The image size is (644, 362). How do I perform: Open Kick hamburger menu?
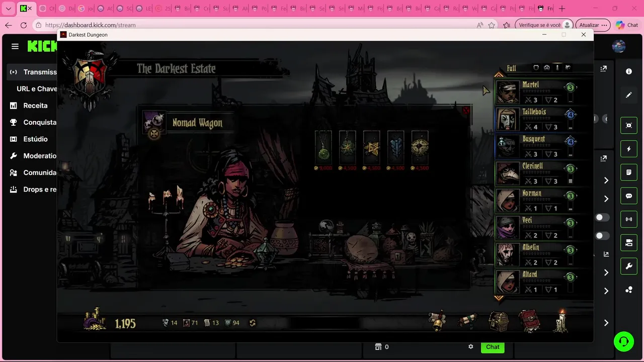[15, 46]
